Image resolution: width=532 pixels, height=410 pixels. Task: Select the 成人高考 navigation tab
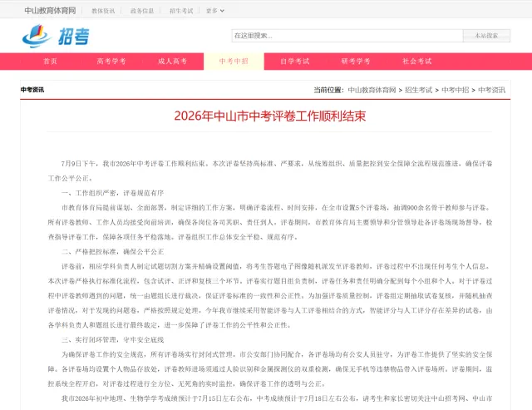click(172, 62)
